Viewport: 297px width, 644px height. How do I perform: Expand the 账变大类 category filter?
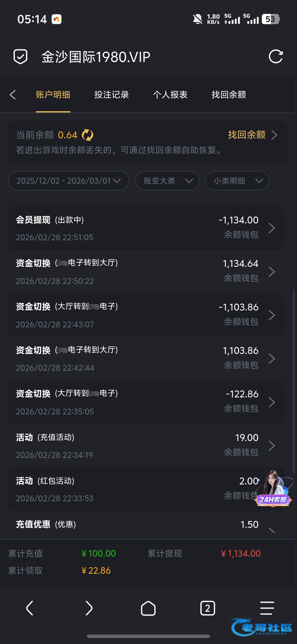(167, 181)
